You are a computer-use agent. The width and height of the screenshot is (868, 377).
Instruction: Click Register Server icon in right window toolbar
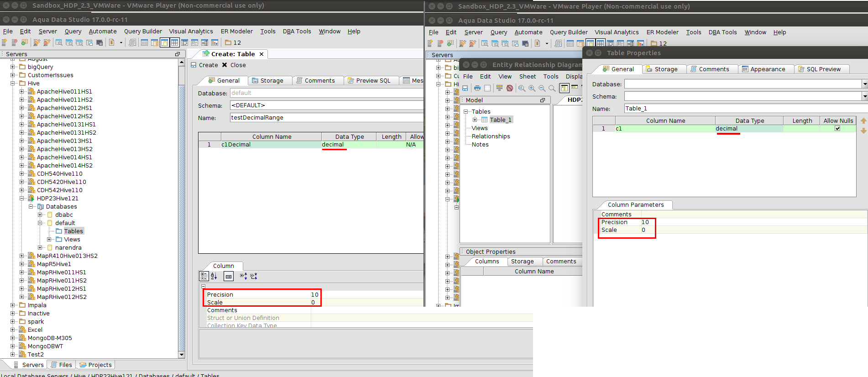430,43
